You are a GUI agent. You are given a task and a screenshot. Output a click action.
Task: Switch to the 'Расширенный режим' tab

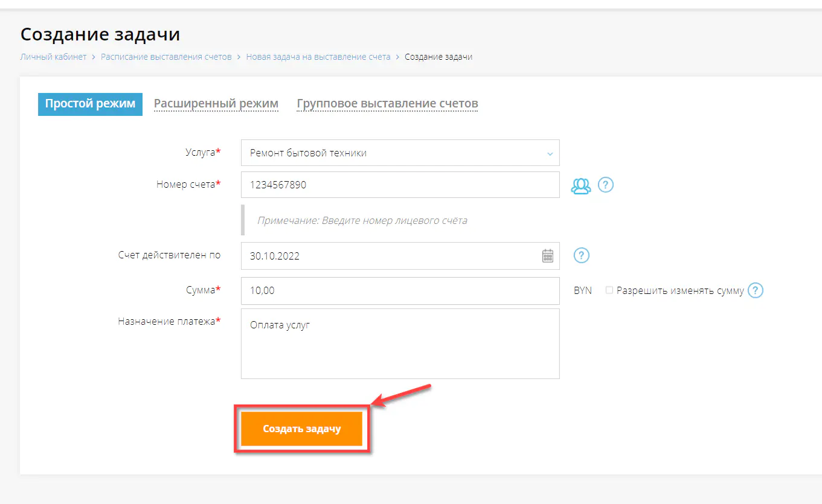[216, 104]
